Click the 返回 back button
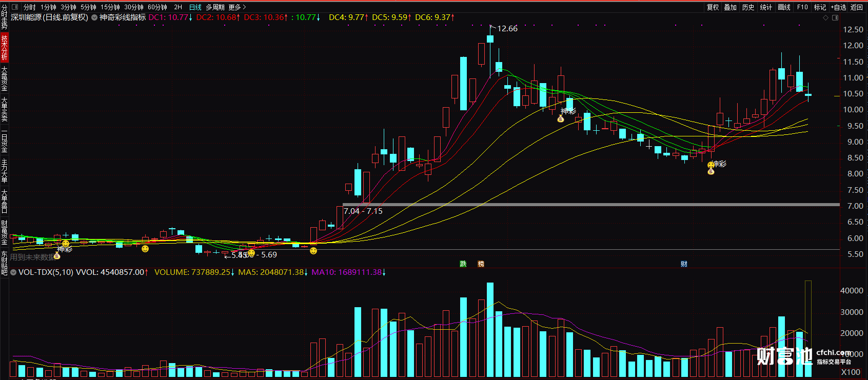This screenshot has width=868, height=380. [x=857, y=7]
